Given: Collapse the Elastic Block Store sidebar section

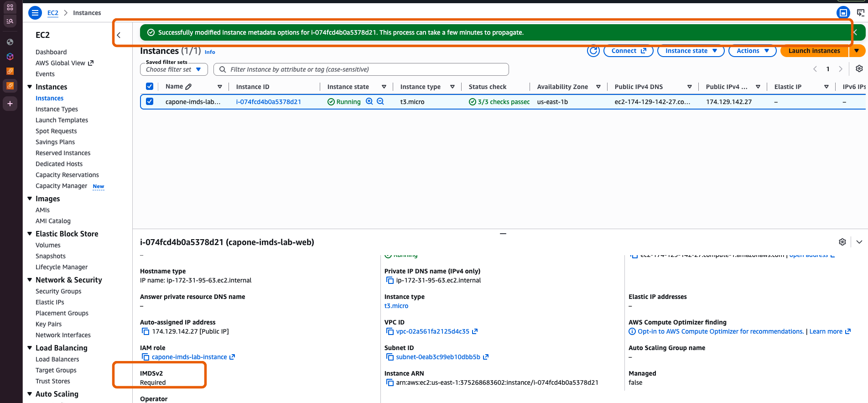Looking at the screenshot, I should click(30, 234).
